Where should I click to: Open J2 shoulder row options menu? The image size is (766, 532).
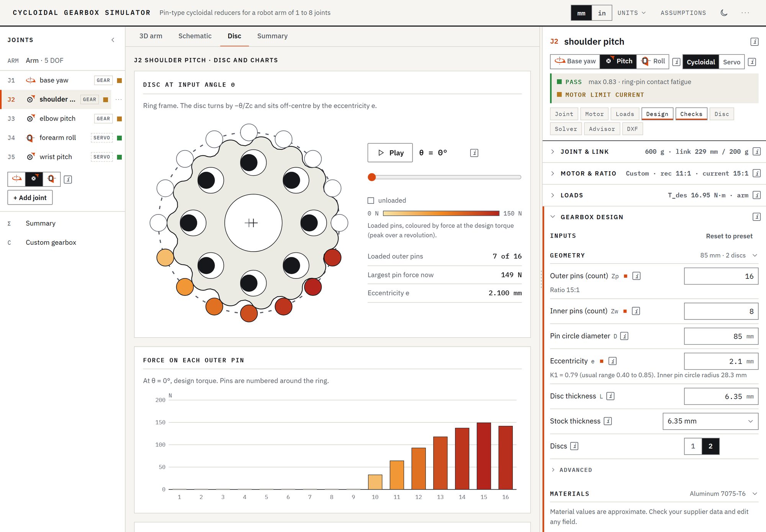pos(119,100)
